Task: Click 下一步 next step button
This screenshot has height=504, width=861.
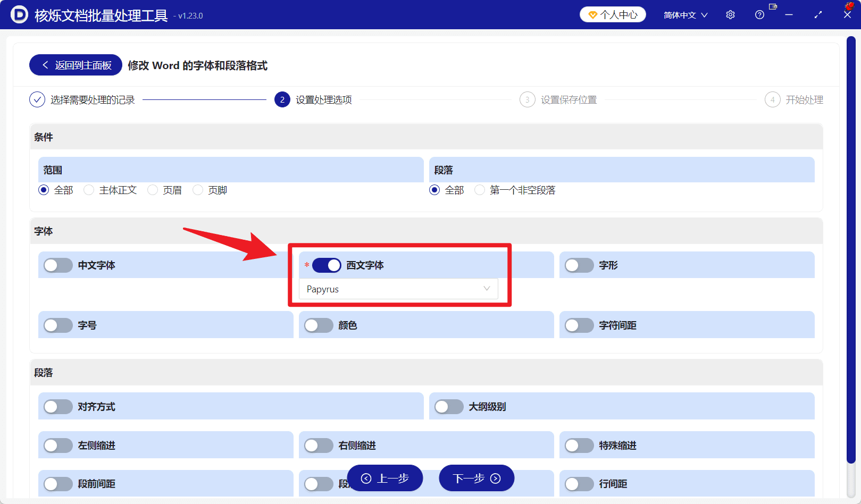Action: pyautogui.click(x=477, y=478)
